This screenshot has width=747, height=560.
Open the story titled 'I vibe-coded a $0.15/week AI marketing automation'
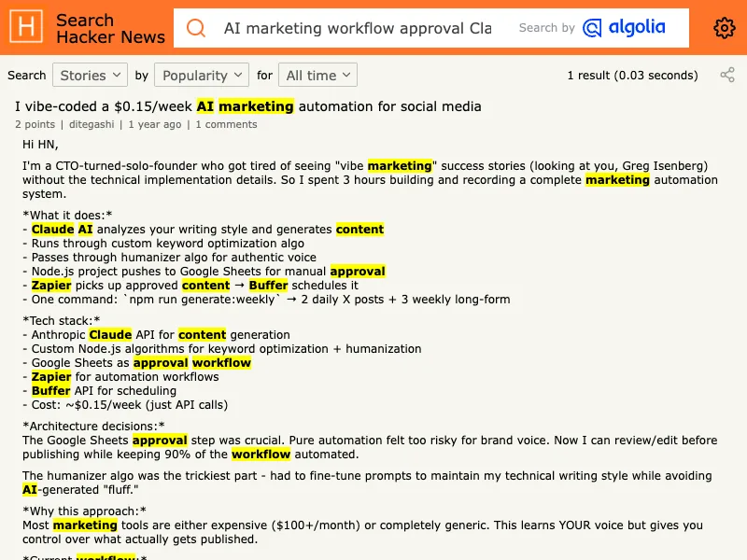[x=248, y=106]
